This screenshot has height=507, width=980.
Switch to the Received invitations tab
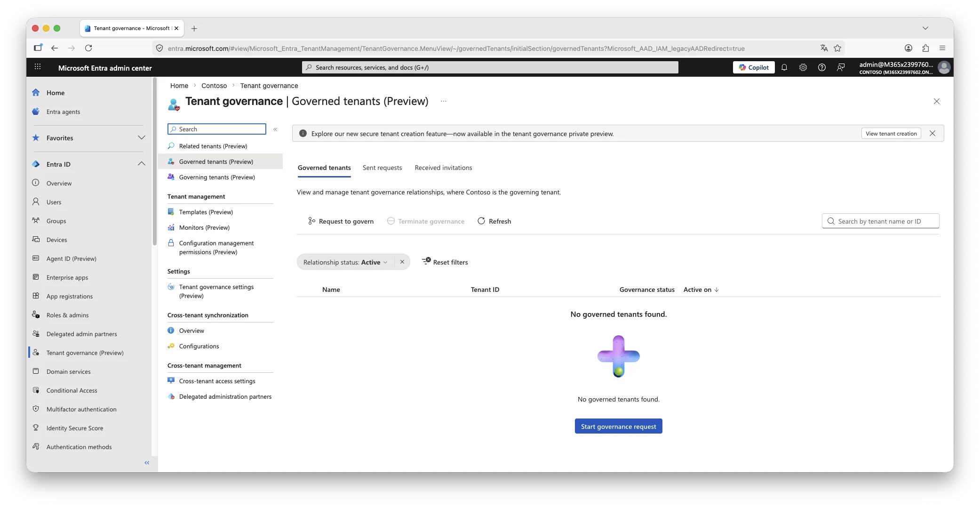pyautogui.click(x=443, y=168)
